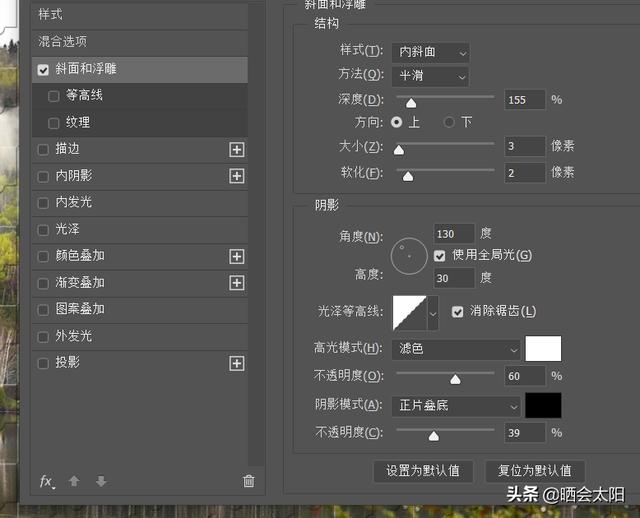The width and height of the screenshot is (640, 518).
Task: Click highlight 不透明度(O) slider handle
Action: click(455, 380)
